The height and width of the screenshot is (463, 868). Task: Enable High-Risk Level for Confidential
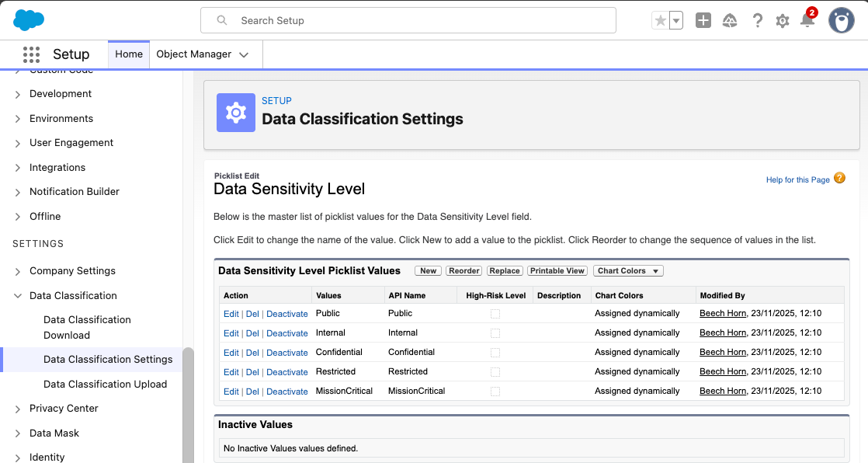tap(495, 352)
